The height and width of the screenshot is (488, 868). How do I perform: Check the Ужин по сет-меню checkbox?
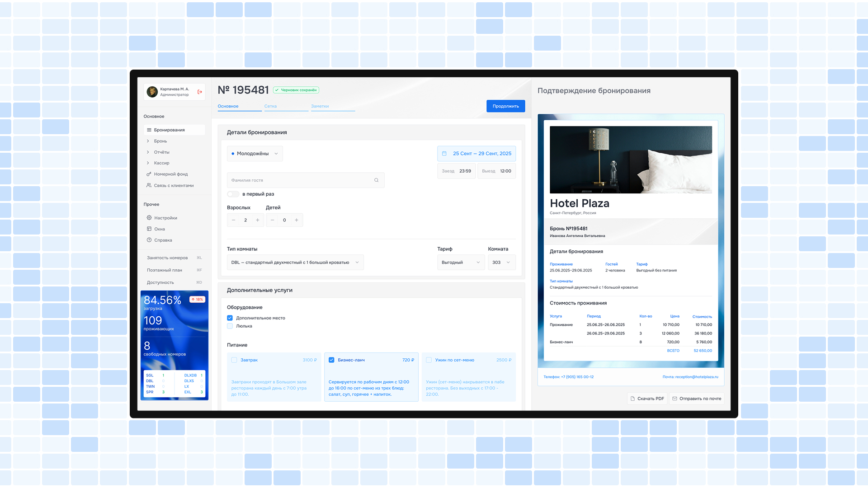tap(429, 360)
